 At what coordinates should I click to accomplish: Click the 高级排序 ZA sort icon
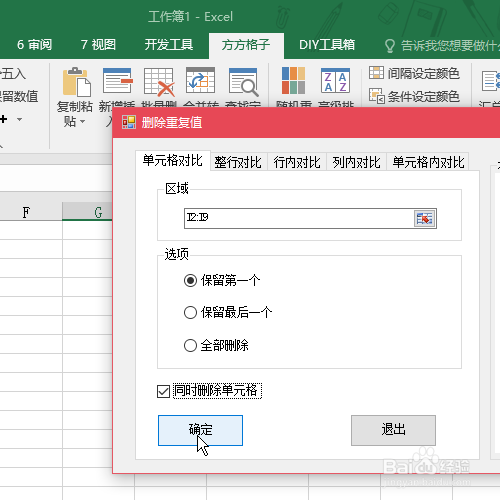335,80
